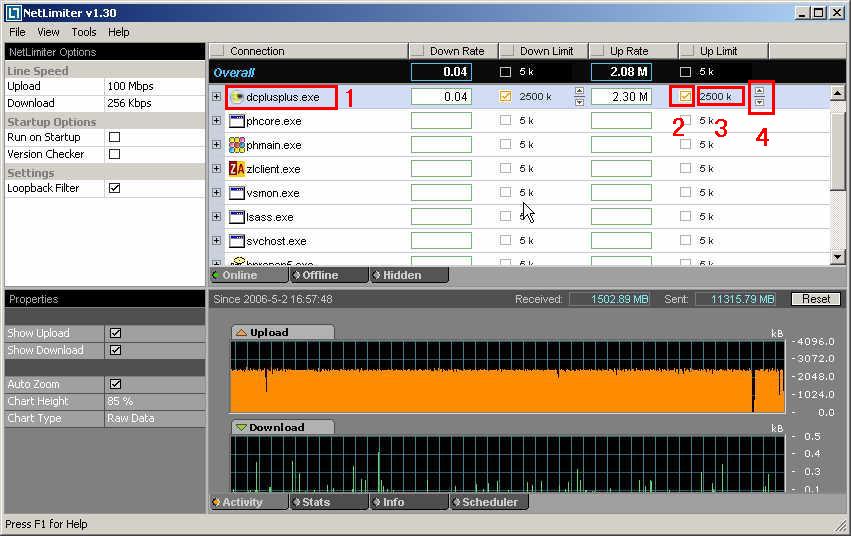851x536 pixels.
Task: Increase dcplusplus.exe up limit with stepper
Action: [x=759, y=92]
